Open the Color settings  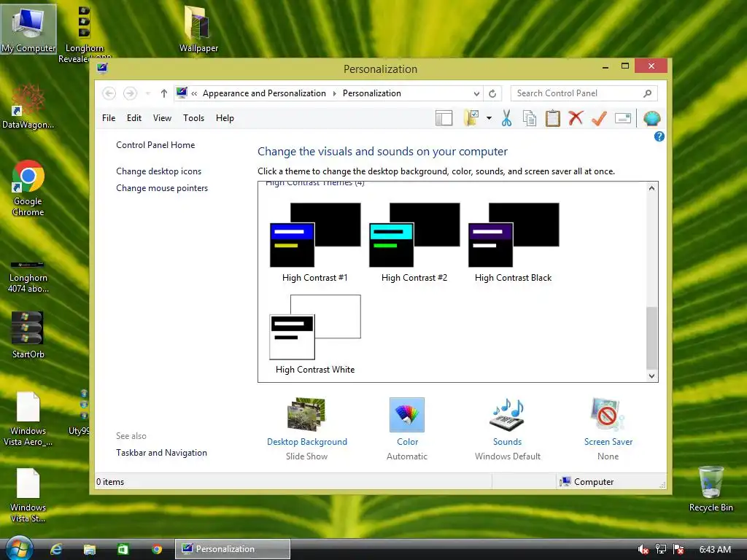(407, 429)
